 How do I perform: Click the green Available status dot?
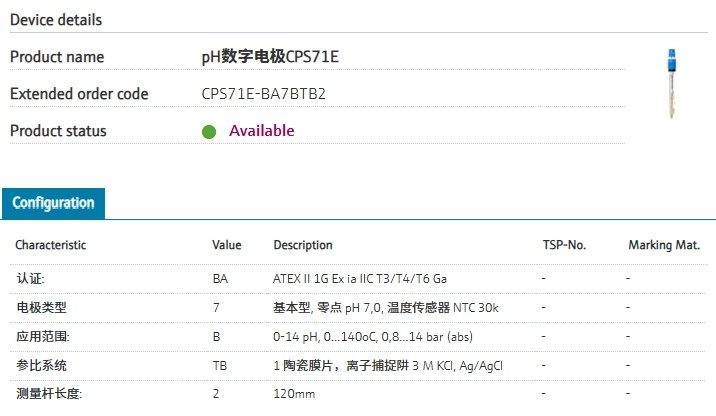(209, 131)
